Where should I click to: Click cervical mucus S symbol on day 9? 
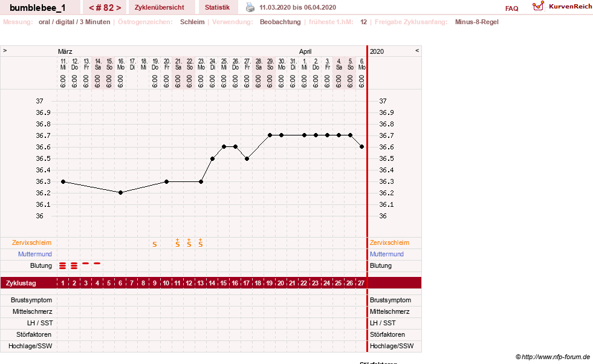(155, 244)
